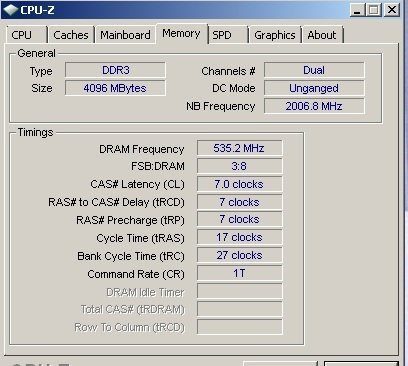Click the empty DRAM Idle Timer field
Screen dimensions: 408x366
pyautogui.click(x=240, y=291)
